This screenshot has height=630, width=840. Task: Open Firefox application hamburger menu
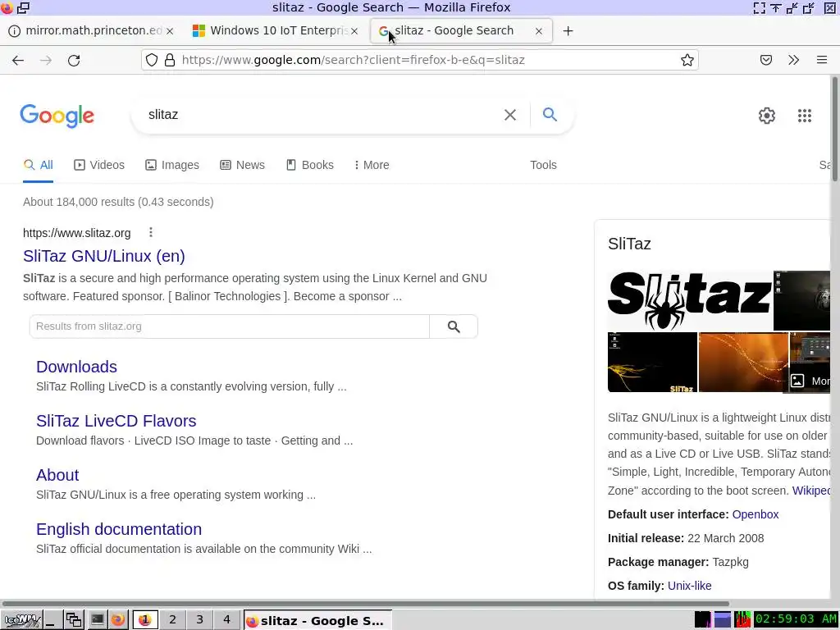click(x=822, y=60)
